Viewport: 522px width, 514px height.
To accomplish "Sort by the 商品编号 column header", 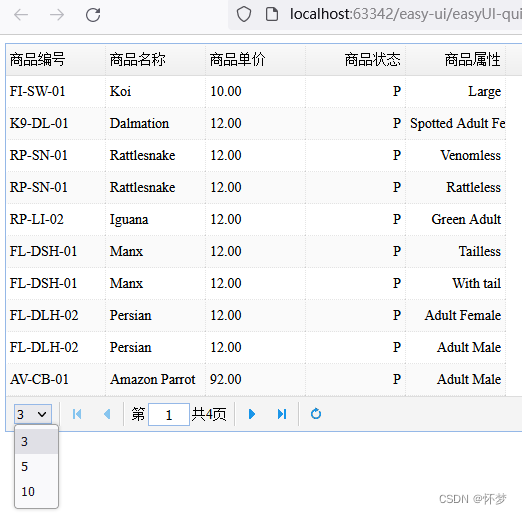I will click(x=55, y=60).
